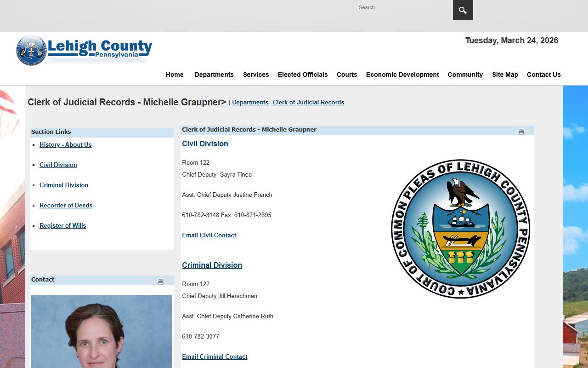Viewport: 588px width, 368px height.
Task: Click Clerk of Judicial Records breadcrumb link
Action: pos(308,102)
